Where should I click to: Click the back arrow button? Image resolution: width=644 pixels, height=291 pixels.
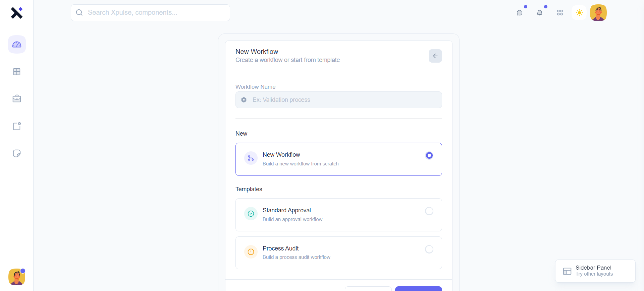(435, 56)
